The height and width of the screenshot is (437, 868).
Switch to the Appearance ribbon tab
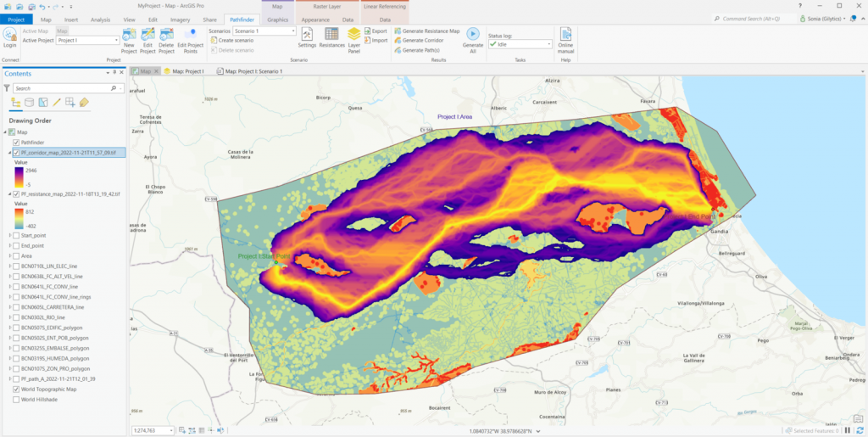tap(315, 20)
